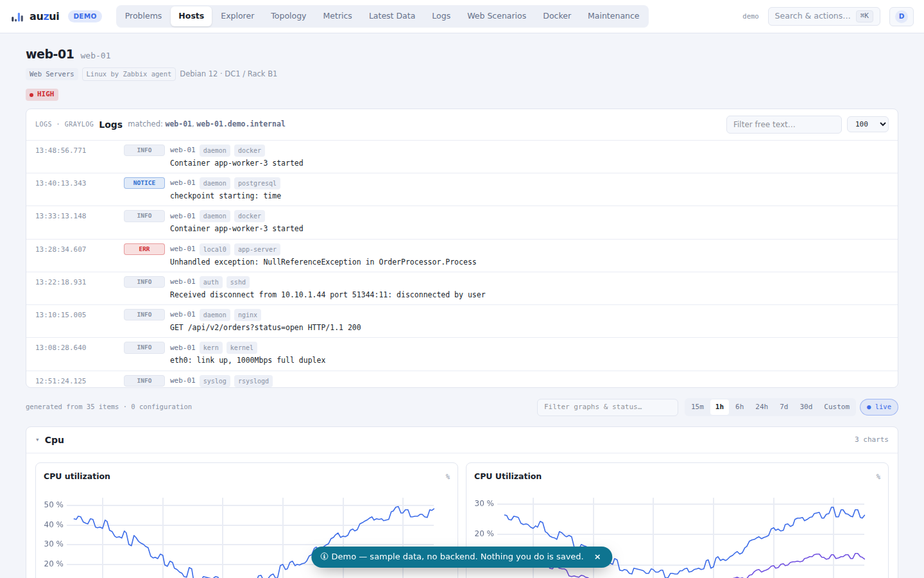
Task: Open the Latest Data tab
Action: pos(392,16)
